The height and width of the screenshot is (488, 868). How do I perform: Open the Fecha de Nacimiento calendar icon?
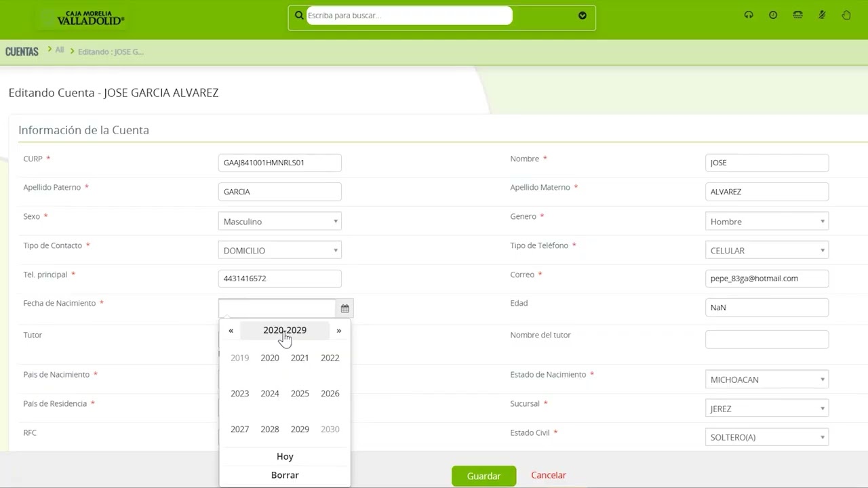(x=344, y=308)
